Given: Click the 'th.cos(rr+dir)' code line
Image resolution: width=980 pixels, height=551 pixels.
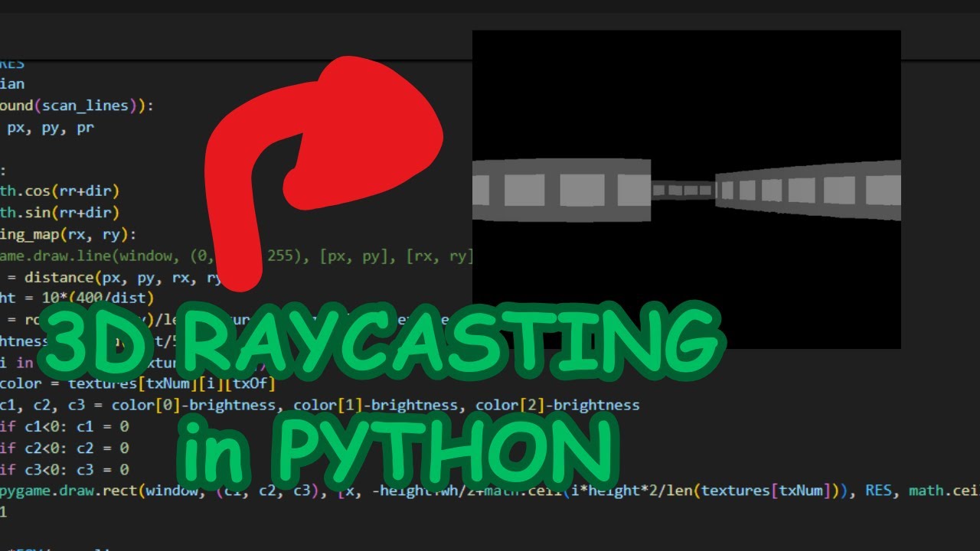Looking at the screenshot, I should [x=60, y=191].
